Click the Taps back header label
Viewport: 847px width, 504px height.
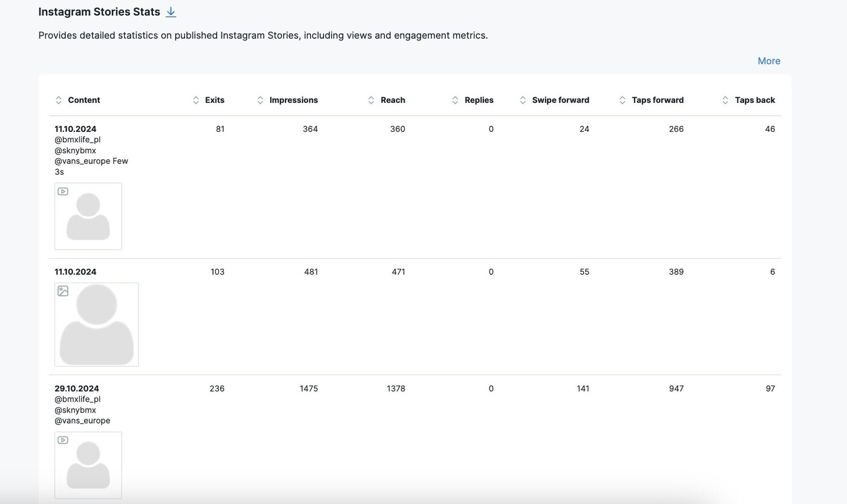tap(755, 100)
